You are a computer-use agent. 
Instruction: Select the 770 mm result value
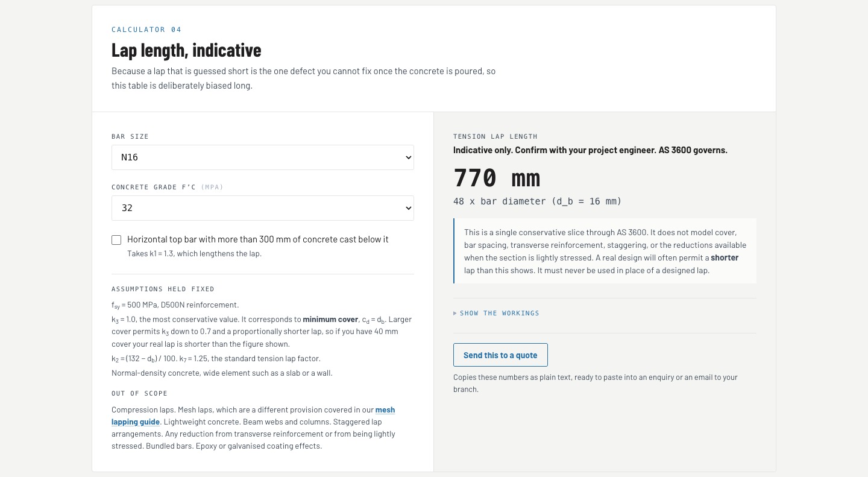(497, 178)
